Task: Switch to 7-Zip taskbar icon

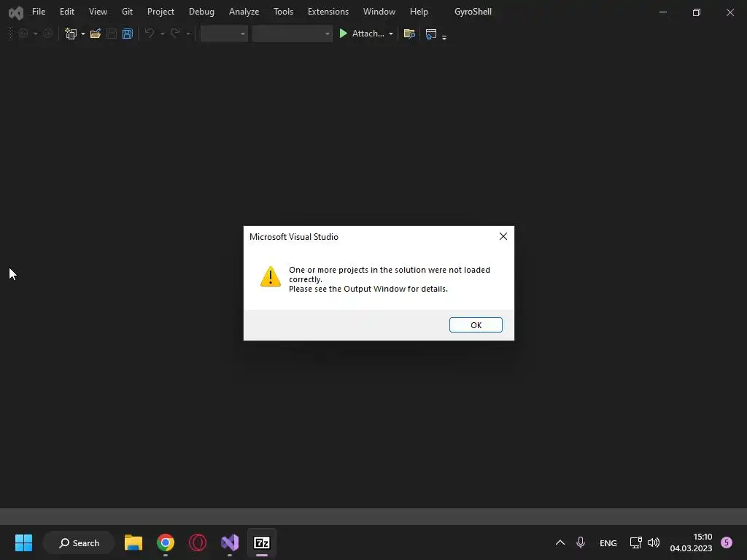Action: [262, 542]
